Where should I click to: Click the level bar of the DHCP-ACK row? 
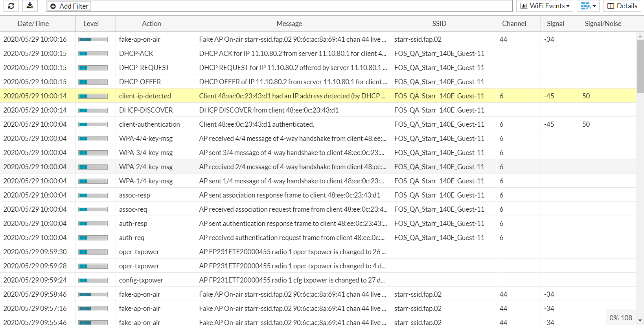pos(93,54)
